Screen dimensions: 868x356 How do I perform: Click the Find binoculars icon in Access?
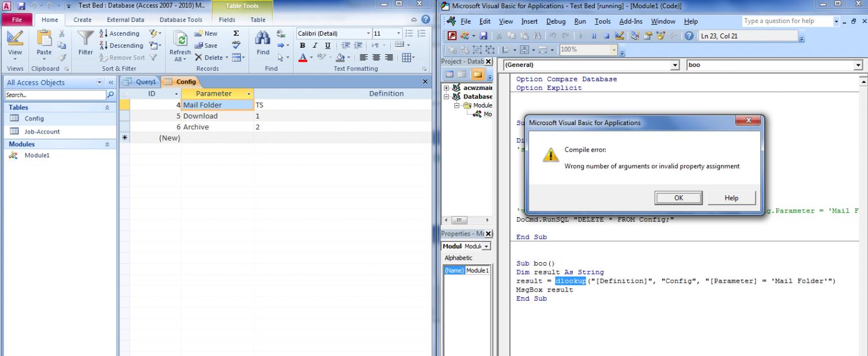263,39
